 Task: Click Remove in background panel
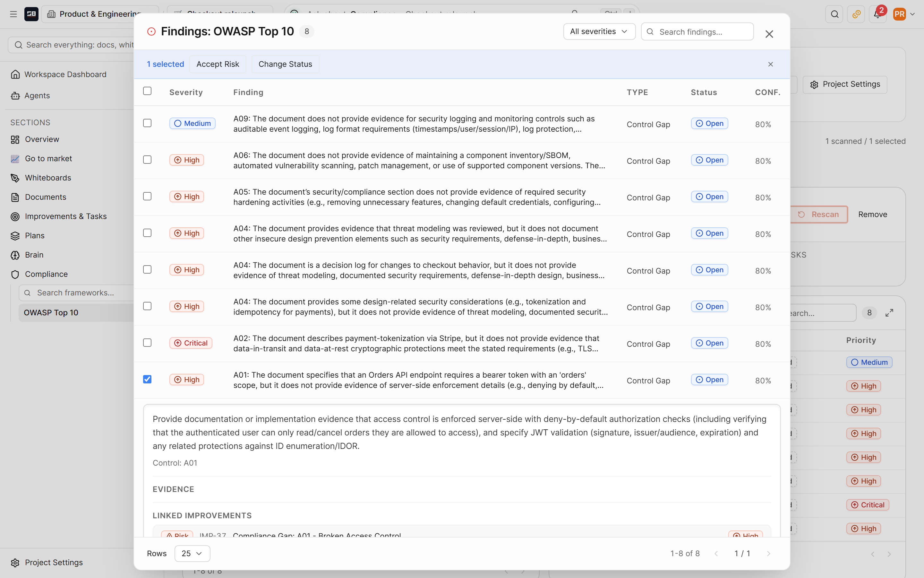(872, 215)
